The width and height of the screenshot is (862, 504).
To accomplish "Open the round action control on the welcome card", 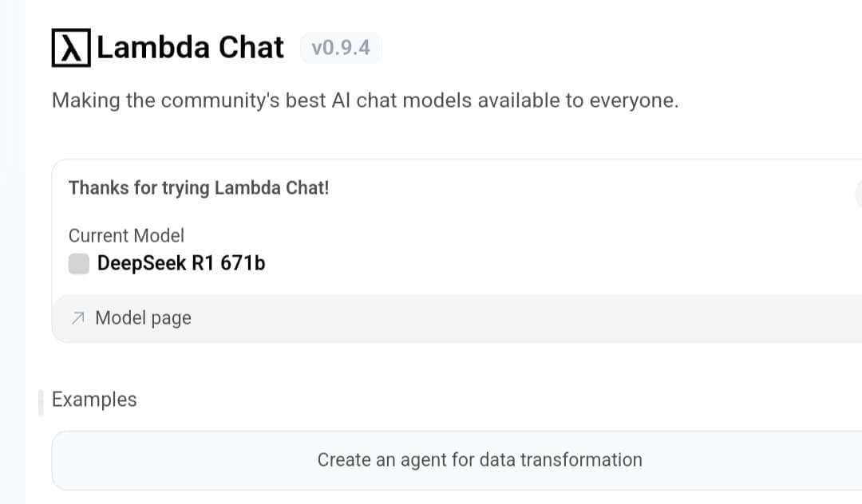I will (x=860, y=193).
